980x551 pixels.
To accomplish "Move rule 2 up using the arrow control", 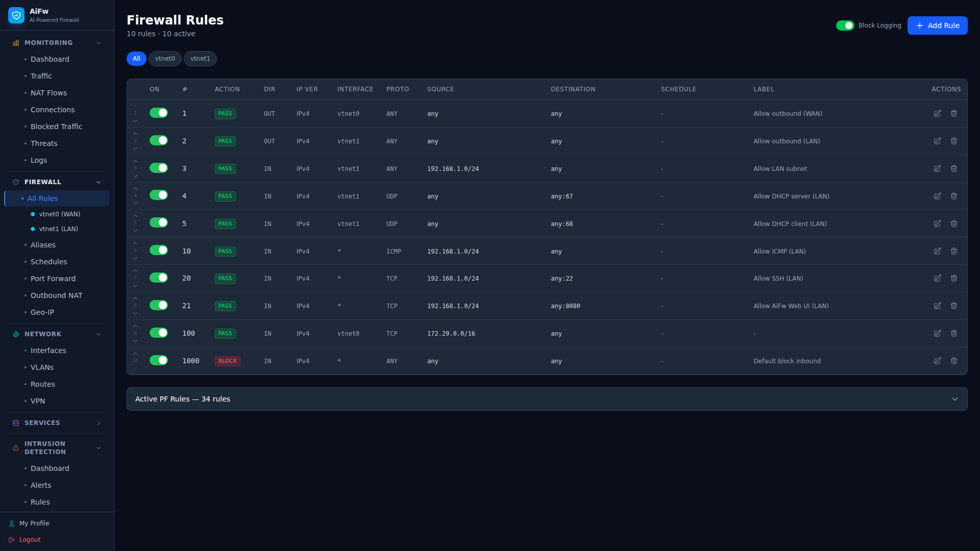I will pyautogui.click(x=135, y=133).
